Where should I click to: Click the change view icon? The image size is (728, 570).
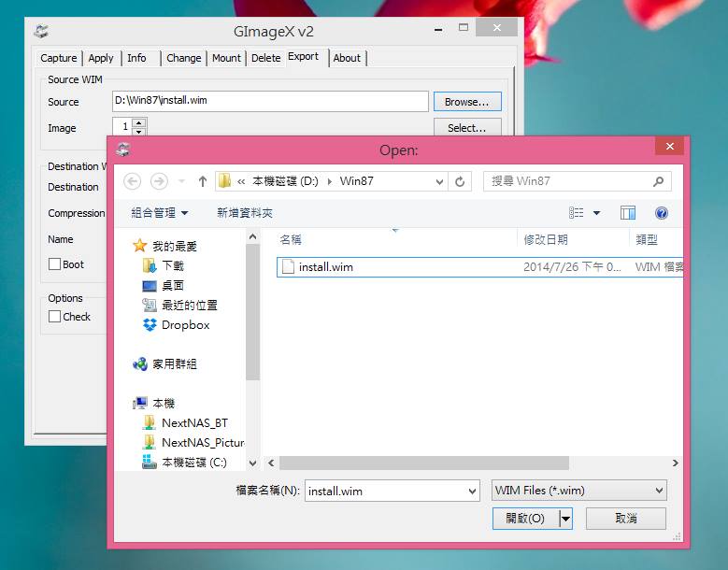[577, 213]
